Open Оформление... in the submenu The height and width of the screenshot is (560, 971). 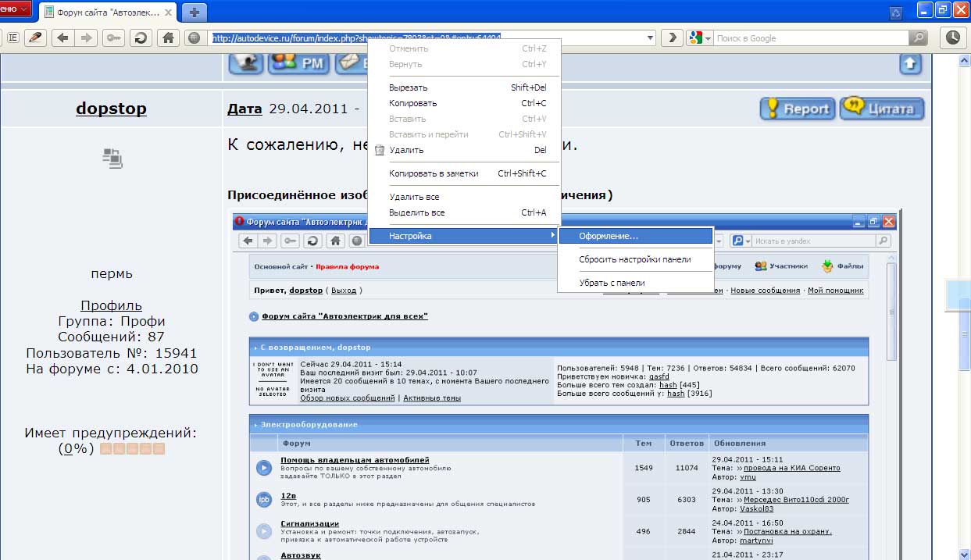(636, 235)
